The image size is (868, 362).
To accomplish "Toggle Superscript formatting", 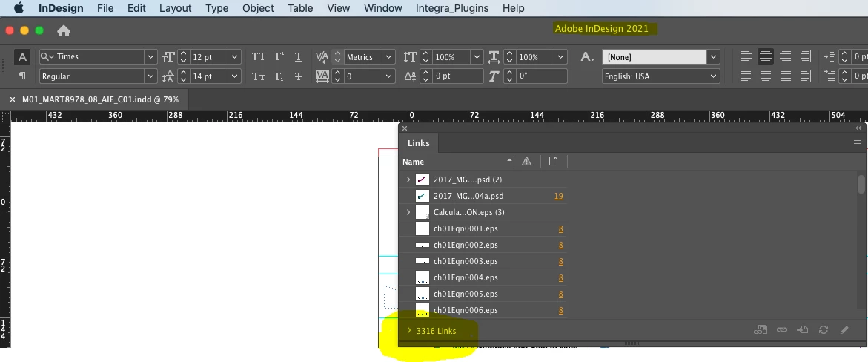I will tap(279, 56).
